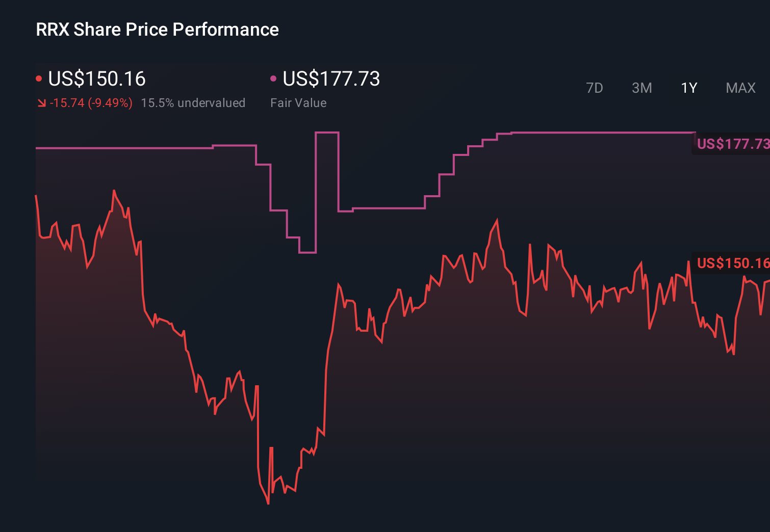Switch to the 7D time range

coord(595,88)
